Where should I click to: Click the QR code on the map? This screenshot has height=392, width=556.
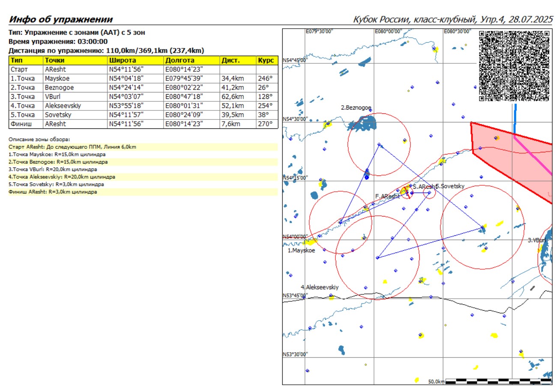click(x=514, y=66)
